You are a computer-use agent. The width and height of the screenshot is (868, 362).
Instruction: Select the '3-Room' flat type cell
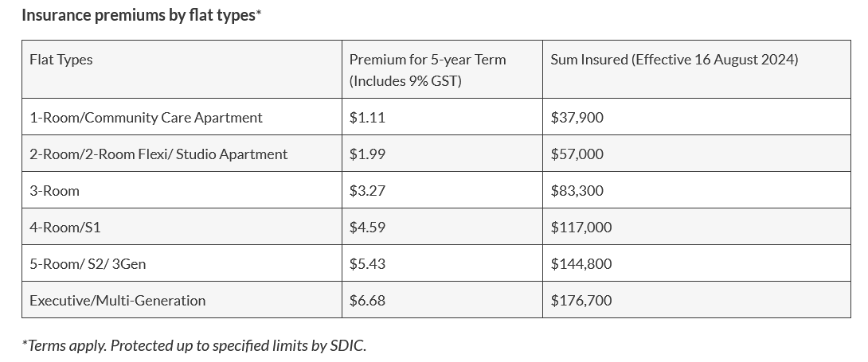(x=54, y=191)
